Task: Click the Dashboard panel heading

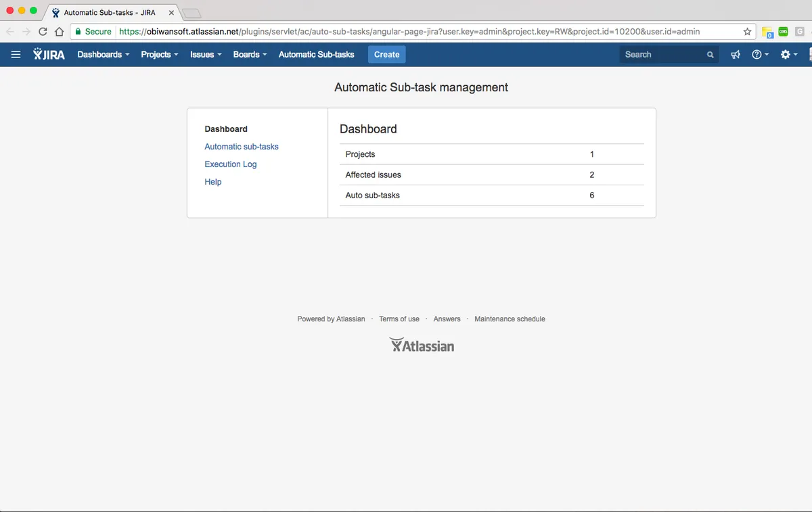Action: 368,129
